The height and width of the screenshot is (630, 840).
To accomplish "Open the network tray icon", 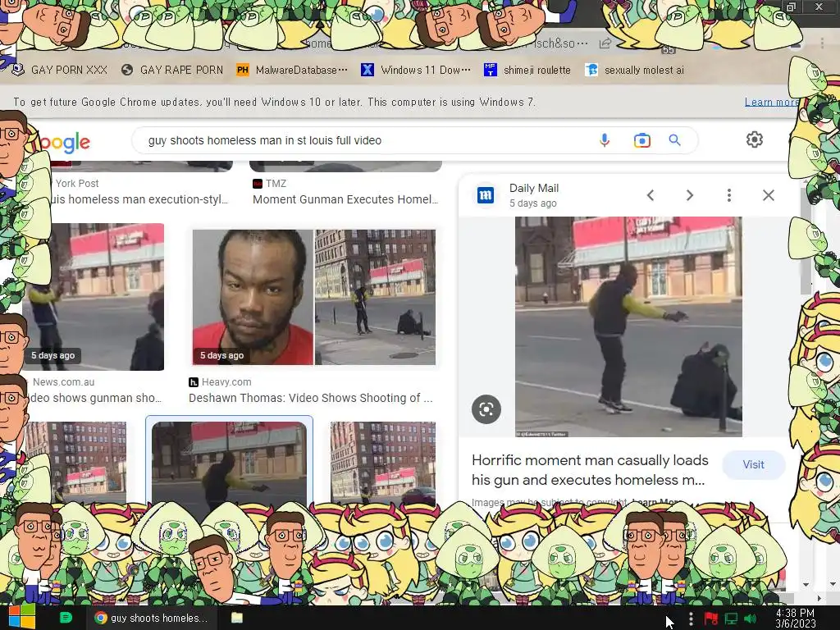I will [731, 619].
